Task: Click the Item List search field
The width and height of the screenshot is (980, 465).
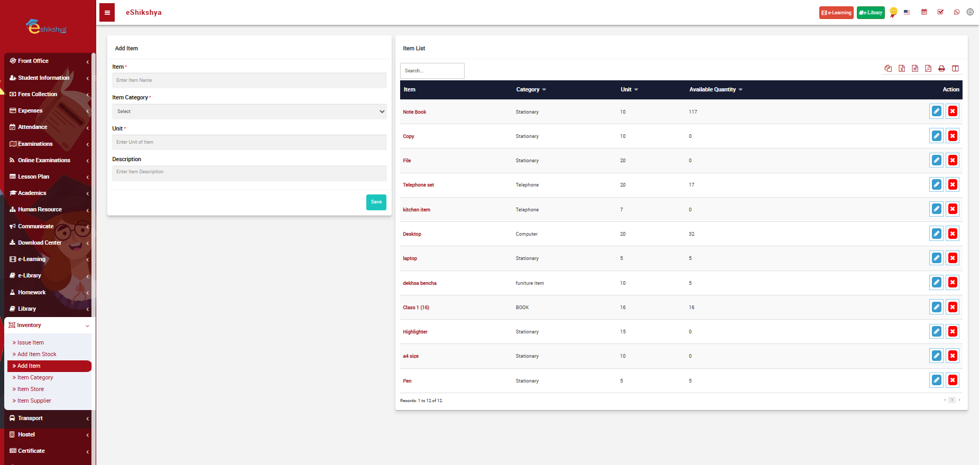Action: (x=432, y=71)
